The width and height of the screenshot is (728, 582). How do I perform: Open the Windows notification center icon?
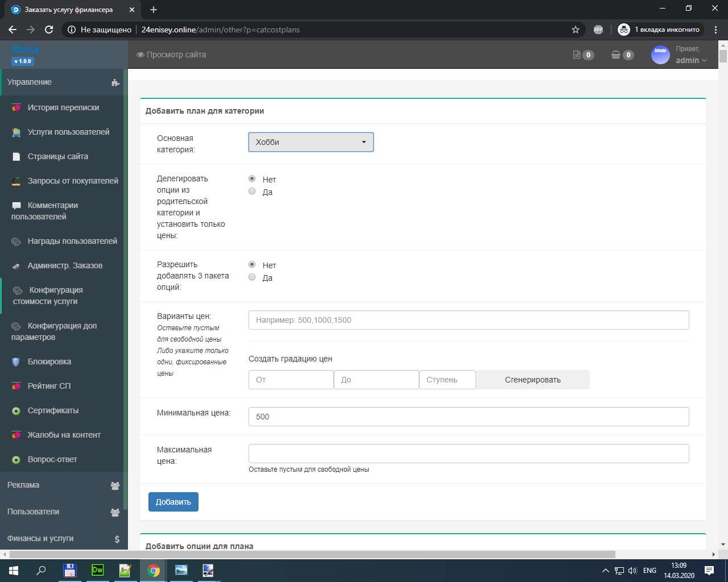pos(709,570)
